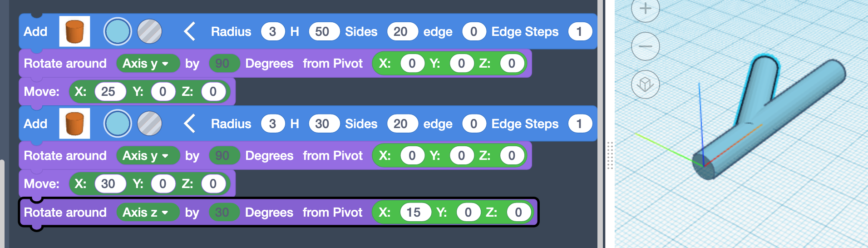Toggle hole mode on second Add block

click(x=149, y=124)
